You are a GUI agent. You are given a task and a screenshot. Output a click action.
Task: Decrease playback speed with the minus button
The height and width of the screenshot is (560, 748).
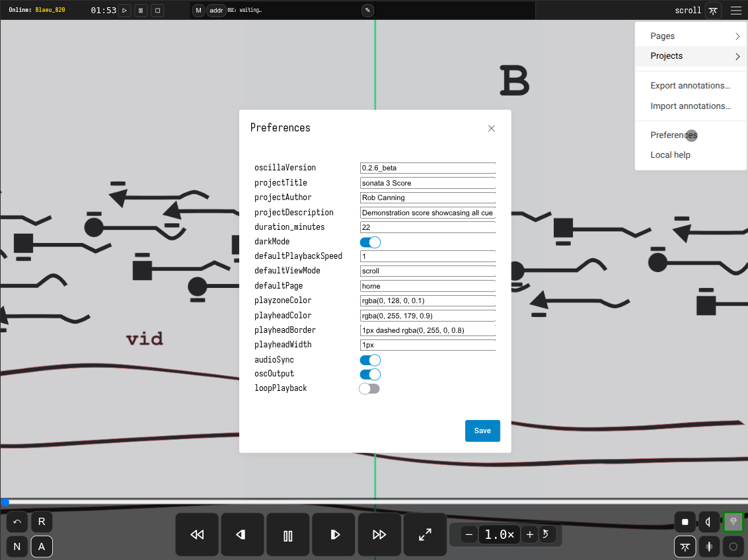click(469, 535)
